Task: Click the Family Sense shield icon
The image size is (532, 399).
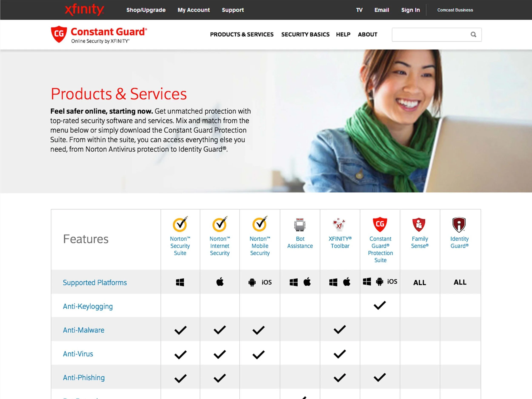Action: [419, 225]
